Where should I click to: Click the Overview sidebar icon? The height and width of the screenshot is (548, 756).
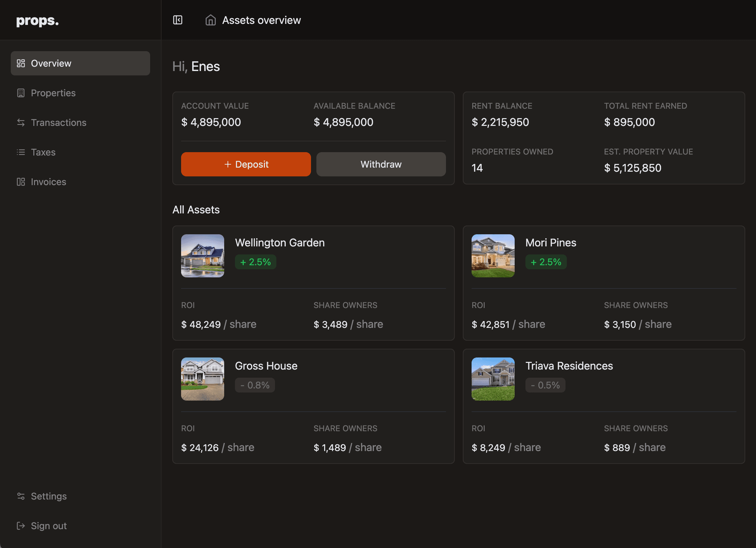click(x=21, y=63)
